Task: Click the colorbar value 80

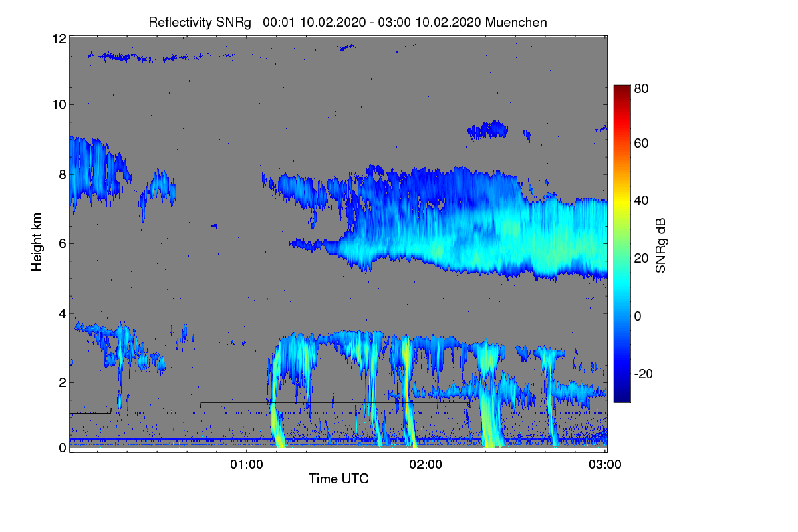Action: pyautogui.click(x=641, y=88)
